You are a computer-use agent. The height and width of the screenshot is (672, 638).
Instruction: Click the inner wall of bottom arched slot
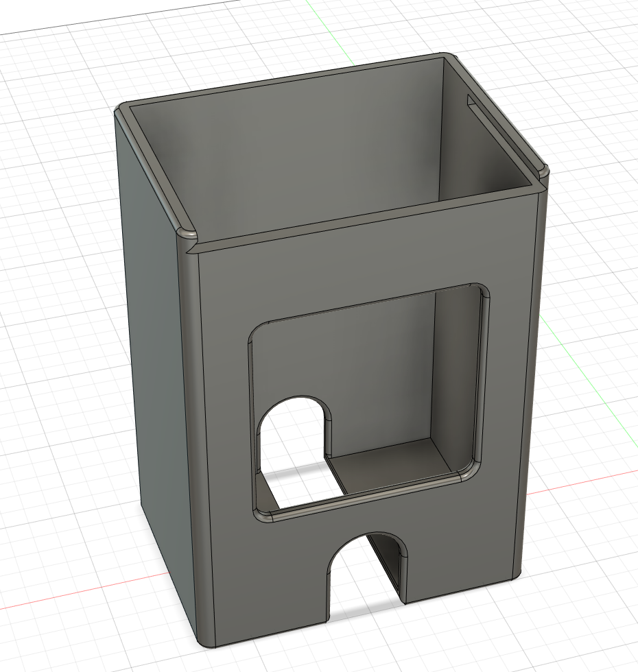point(390,566)
